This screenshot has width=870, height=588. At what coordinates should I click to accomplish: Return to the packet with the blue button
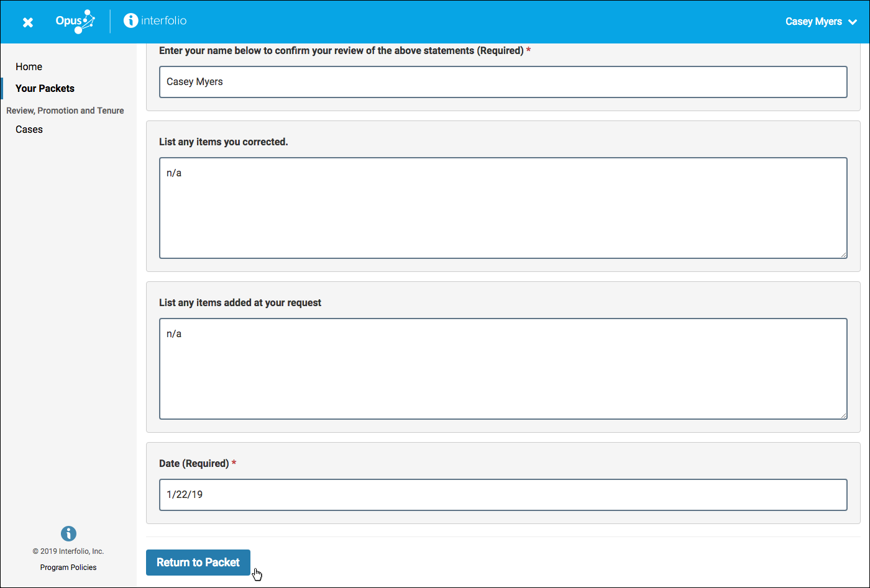[x=198, y=563]
